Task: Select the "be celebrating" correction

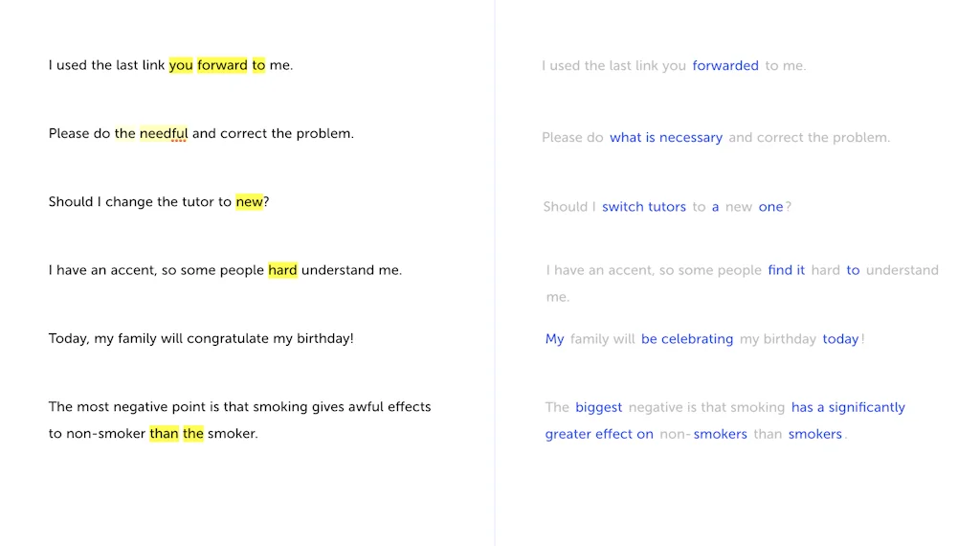Action: [687, 339]
